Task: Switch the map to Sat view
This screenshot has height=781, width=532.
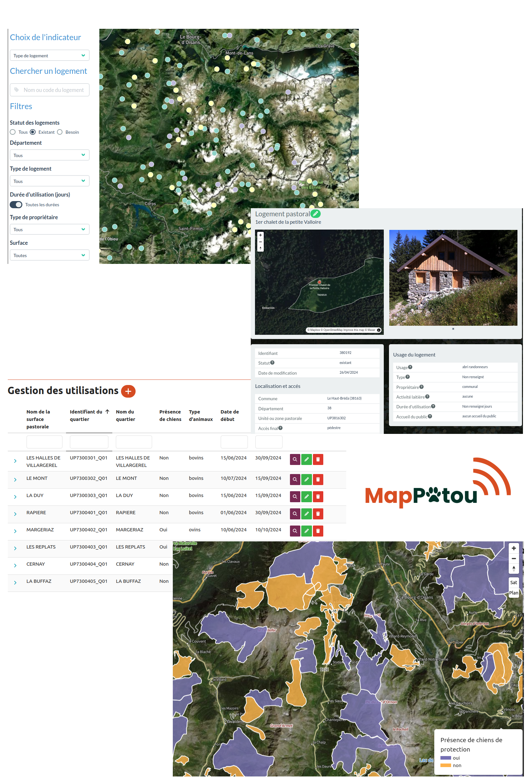Action: coord(514,583)
